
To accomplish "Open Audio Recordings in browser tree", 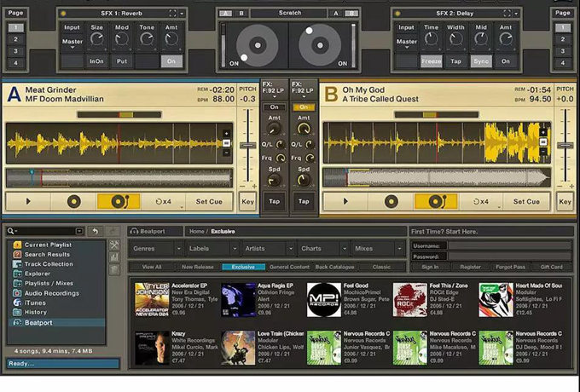I will click(51, 293).
